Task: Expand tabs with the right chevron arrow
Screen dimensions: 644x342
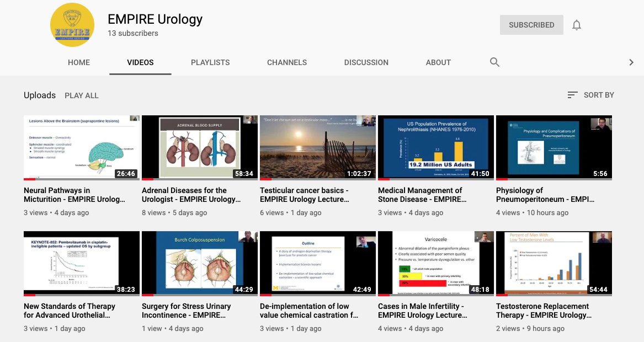Action: coord(631,62)
